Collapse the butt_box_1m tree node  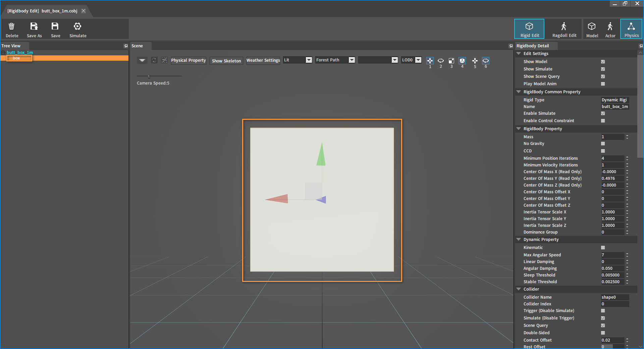click(3, 53)
